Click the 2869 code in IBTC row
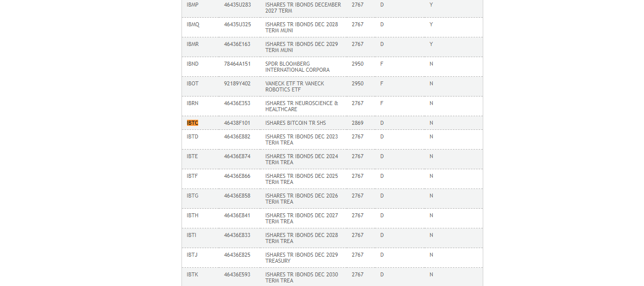644x286 pixels. pyautogui.click(x=357, y=123)
